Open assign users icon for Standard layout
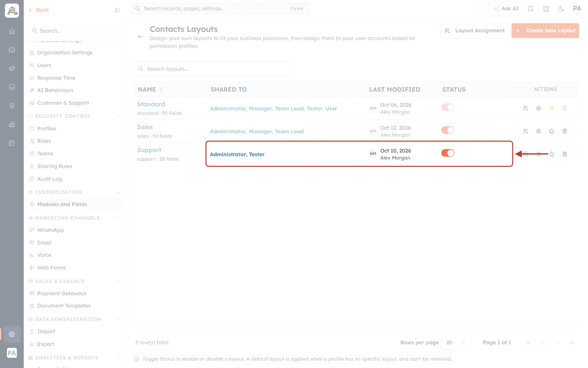The image size is (588, 368). [526, 108]
